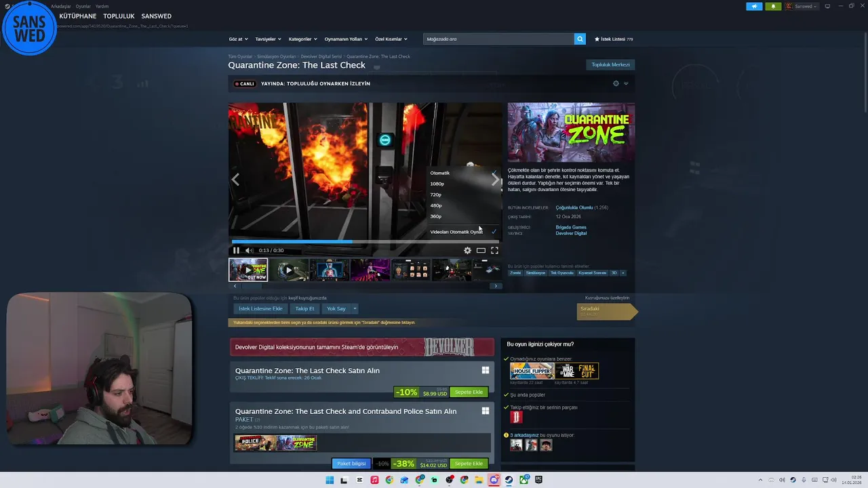Open Steam announcements megaphone button

pyautogui.click(x=754, y=6)
